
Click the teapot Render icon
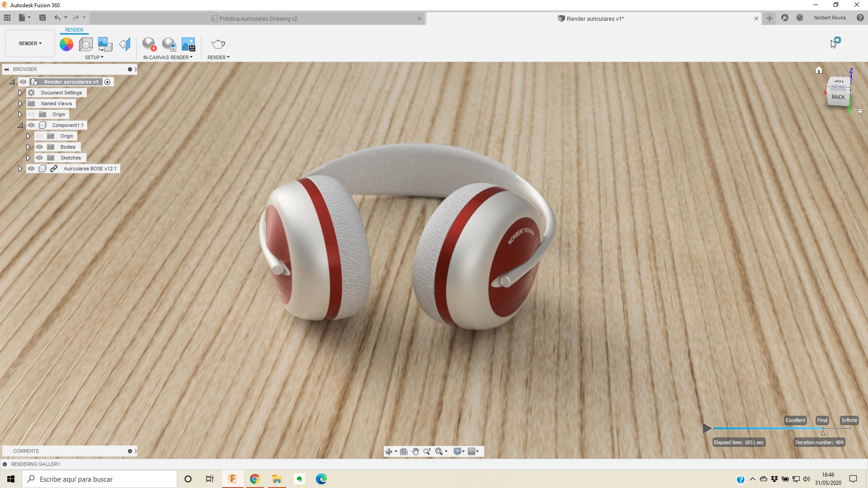[x=218, y=44]
